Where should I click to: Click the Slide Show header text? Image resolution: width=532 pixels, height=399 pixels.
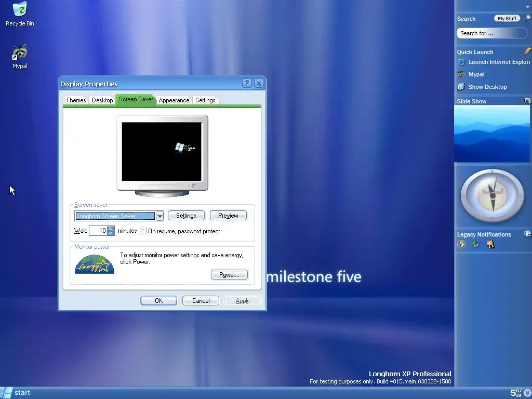tap(472, 101)
